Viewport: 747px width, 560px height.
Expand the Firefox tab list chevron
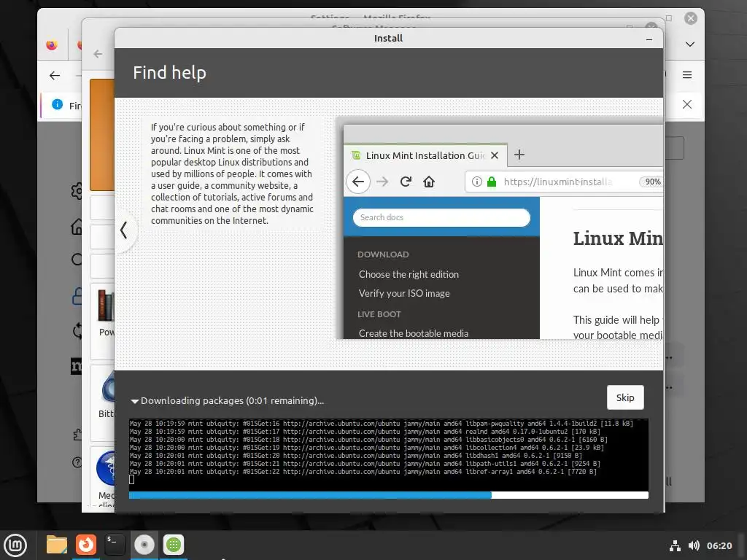click(689, 44)
